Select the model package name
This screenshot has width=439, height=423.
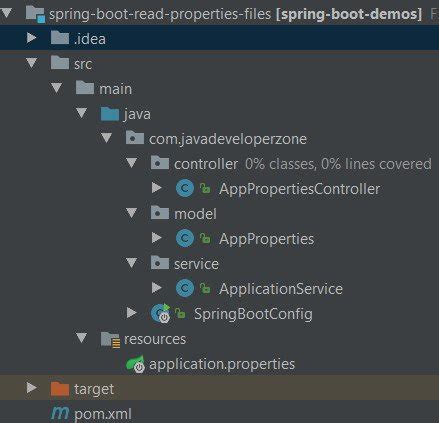point(195,214)
